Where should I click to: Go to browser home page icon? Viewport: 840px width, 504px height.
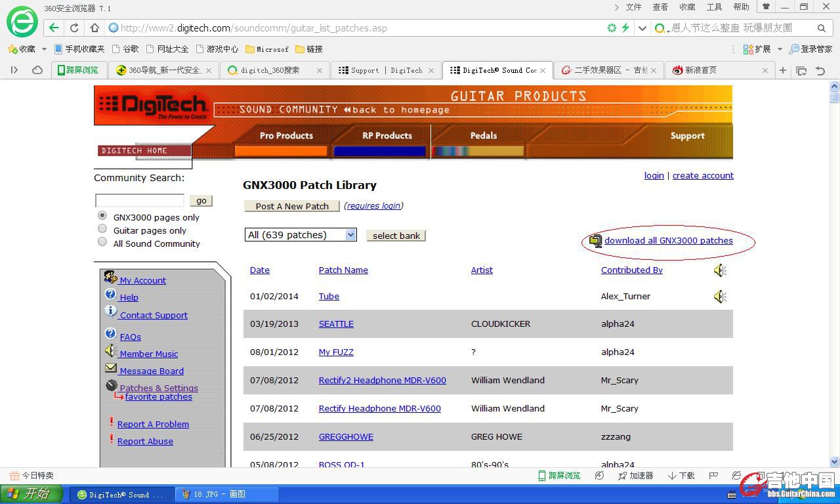(x=94, y=28)
